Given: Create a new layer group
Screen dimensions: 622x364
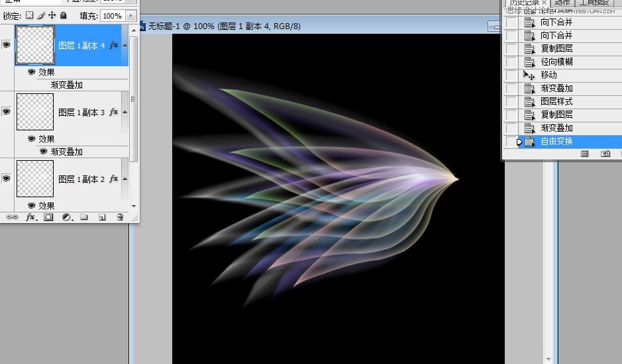Looking at the screenshot, I should [x=84, y=217].
